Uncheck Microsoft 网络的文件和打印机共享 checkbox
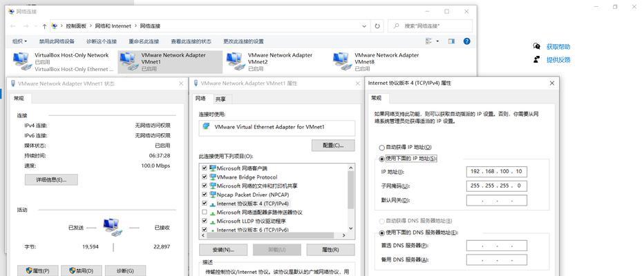 tap(205, 186)
